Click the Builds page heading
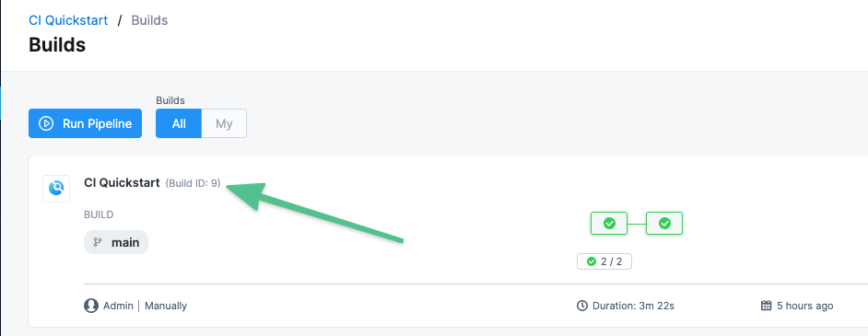The width and height of the screenshot is (868, 336). coord(57,44)
